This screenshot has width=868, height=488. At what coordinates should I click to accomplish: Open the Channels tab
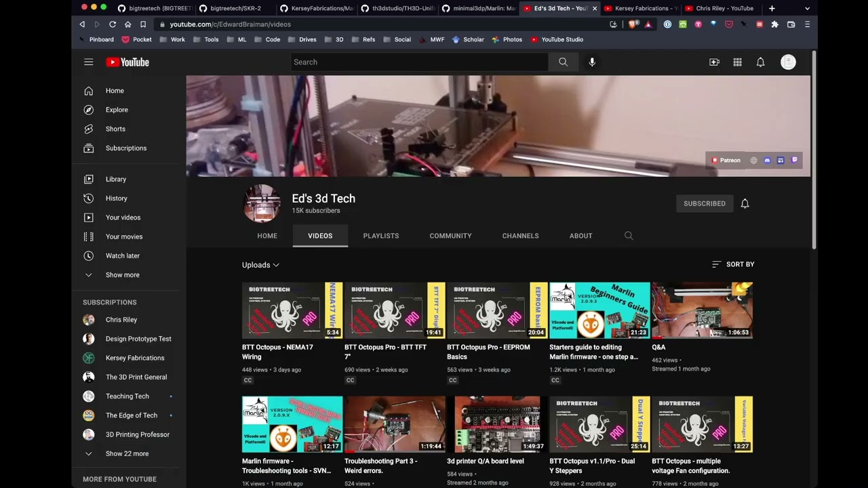(520, 236)
